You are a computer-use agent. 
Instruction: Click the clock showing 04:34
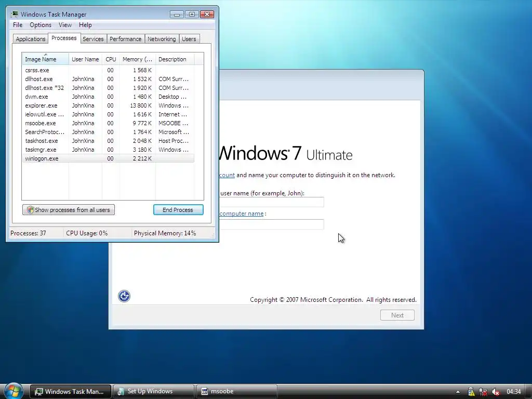pos(513,392)
